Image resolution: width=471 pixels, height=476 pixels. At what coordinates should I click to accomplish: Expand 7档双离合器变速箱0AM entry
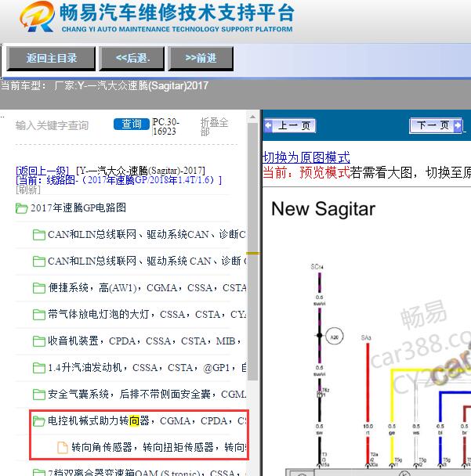click(x=147, y=472)
